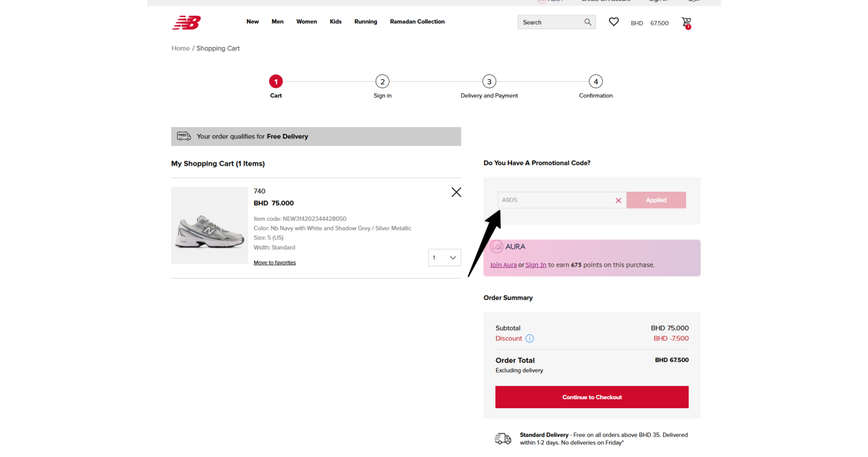Click the Standard Delivery truck icon
This screenshot has height=457, width=868.
[503, 439]
